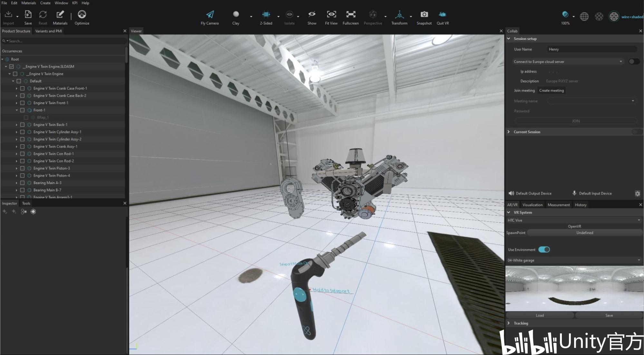Image resolution: width=644 pixels, height=355 pixels.
Task: Expand Engine V Twin Cylinder Assy-1 node
Action: tap(16, 132)
